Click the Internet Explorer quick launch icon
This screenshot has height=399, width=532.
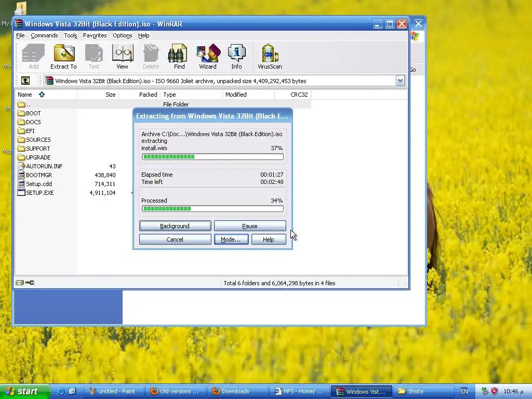coord(61,391)
